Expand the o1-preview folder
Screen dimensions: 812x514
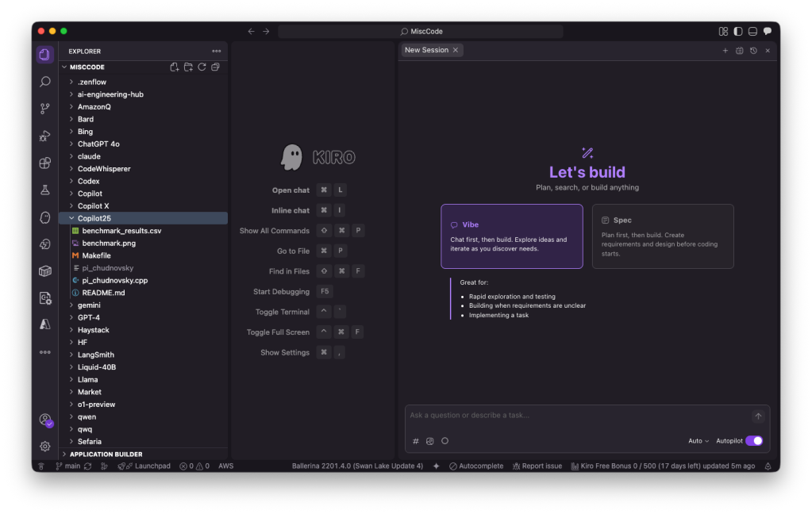click(144, 405)
